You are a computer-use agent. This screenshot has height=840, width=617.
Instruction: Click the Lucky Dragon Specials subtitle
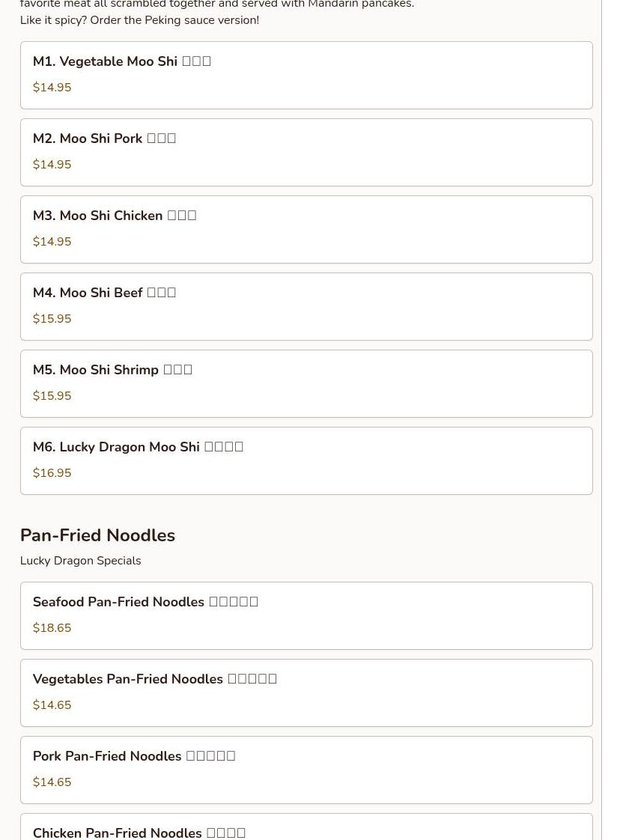[80, 561]
